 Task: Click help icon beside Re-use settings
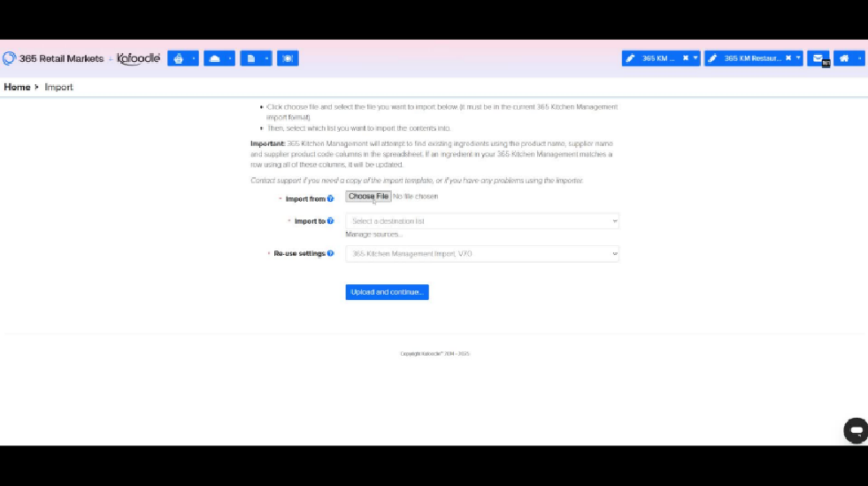click(x=331, y=254)
